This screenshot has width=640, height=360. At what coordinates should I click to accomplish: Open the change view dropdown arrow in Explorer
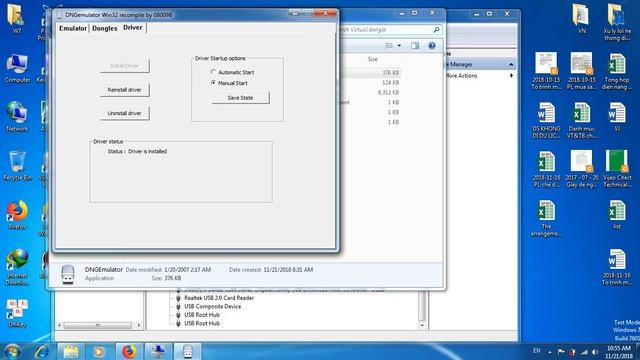(399, 46)
